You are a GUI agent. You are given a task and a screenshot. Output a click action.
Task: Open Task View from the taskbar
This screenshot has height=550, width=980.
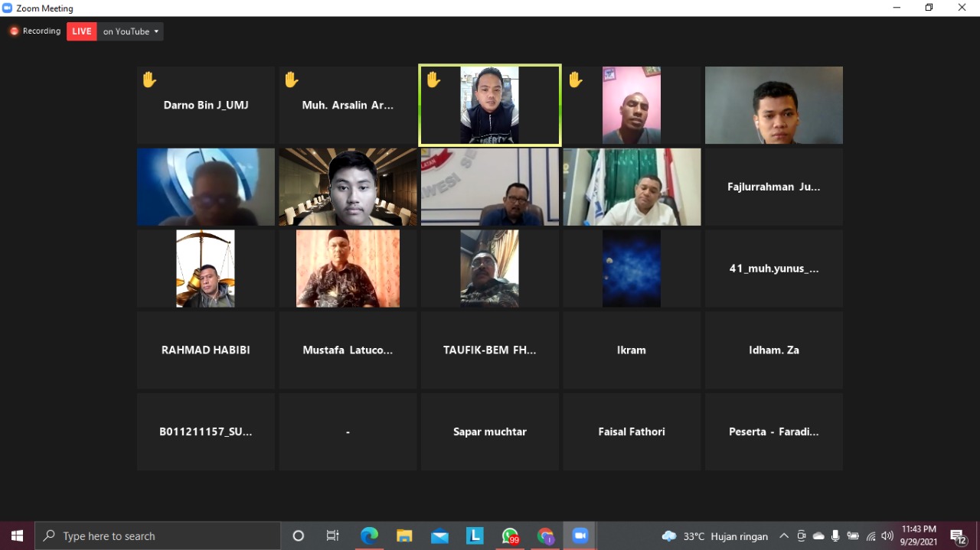coord(333,535)
